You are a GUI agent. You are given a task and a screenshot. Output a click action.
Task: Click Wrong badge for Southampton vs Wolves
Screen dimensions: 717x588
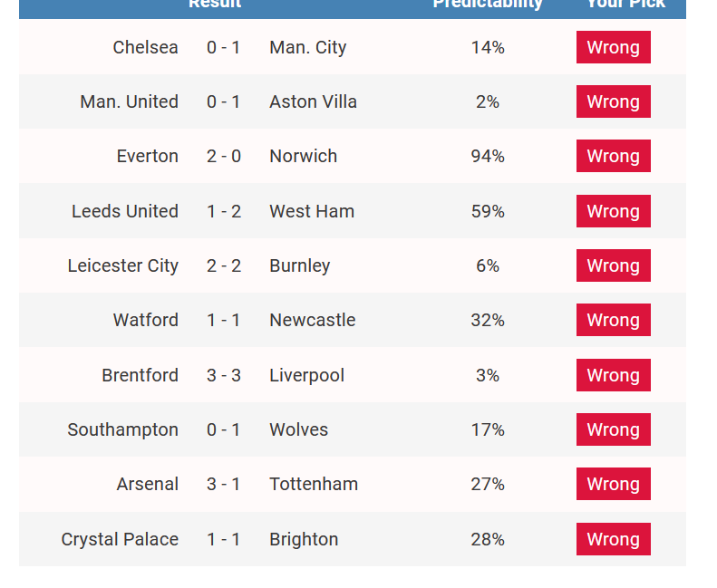pyautogui.click(x=613, y=429)
